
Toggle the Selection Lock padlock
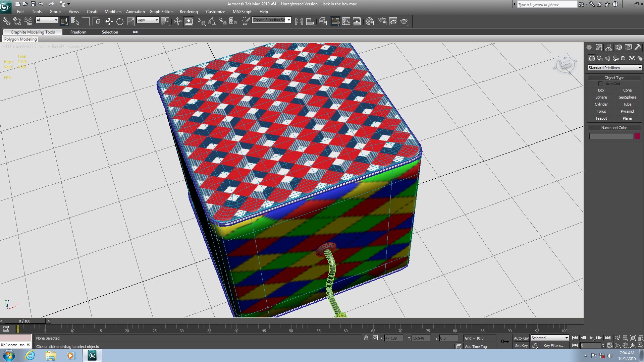click(x=366, y=338)
